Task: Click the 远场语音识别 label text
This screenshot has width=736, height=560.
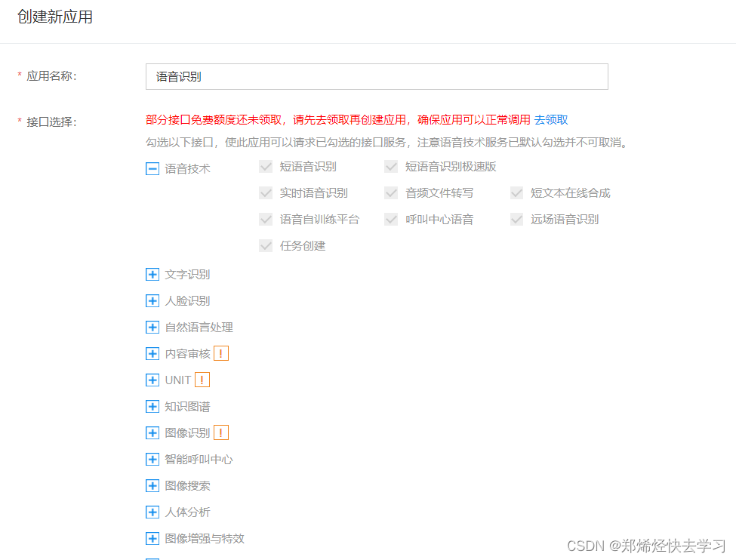Action: point(565,219)
